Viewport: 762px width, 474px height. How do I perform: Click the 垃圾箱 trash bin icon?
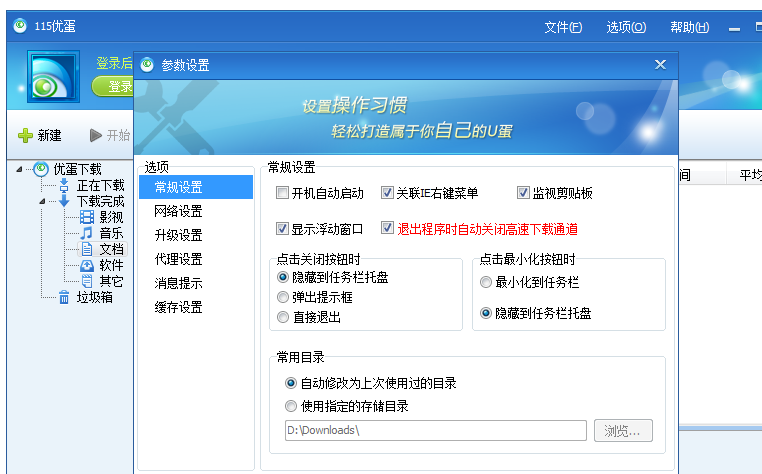pos(64,297)
